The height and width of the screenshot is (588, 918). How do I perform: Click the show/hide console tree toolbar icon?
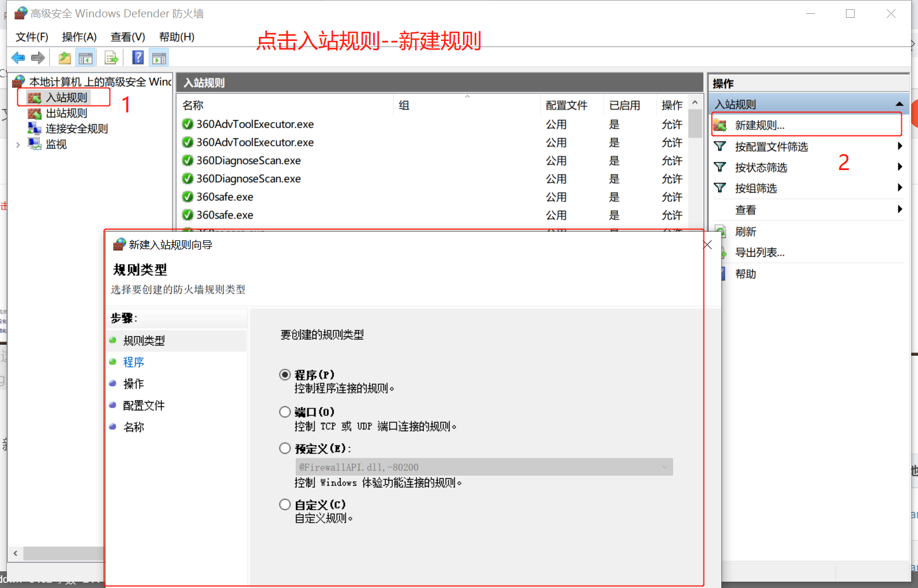tap(85, 58)
